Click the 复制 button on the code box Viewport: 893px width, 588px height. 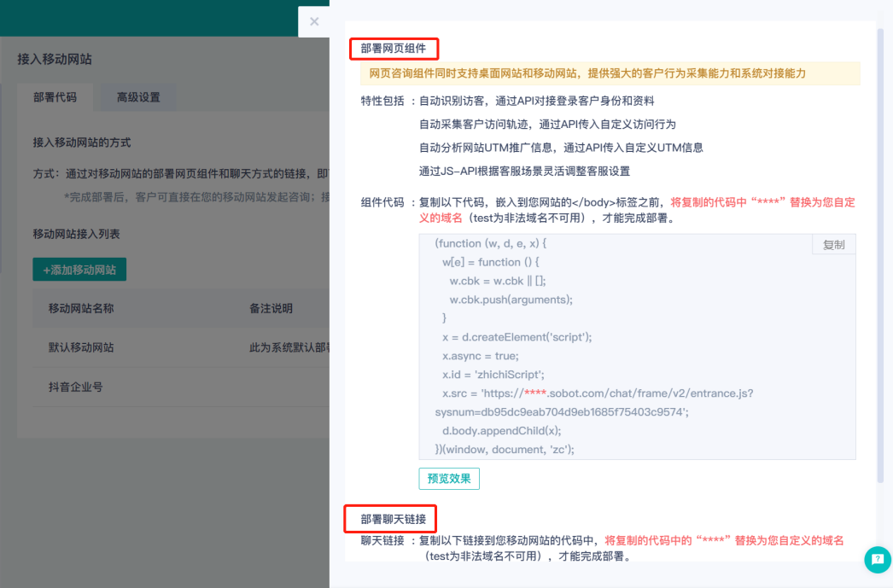833,245
